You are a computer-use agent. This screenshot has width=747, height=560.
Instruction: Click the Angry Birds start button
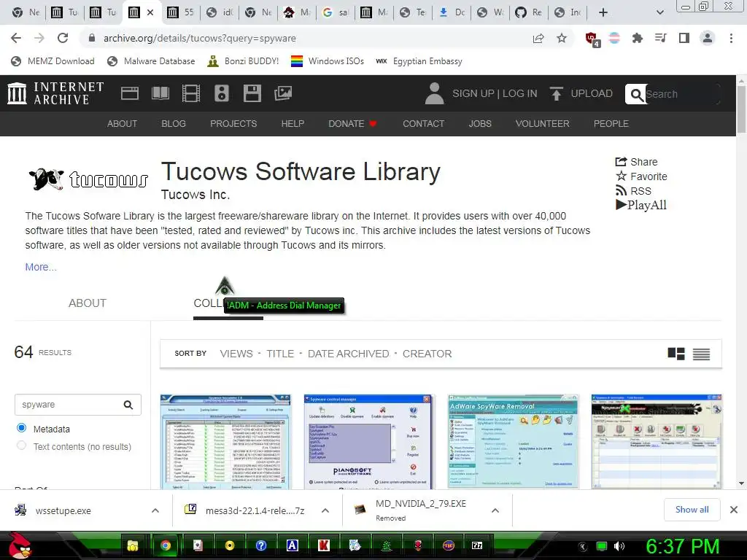[x=19, y=545]
